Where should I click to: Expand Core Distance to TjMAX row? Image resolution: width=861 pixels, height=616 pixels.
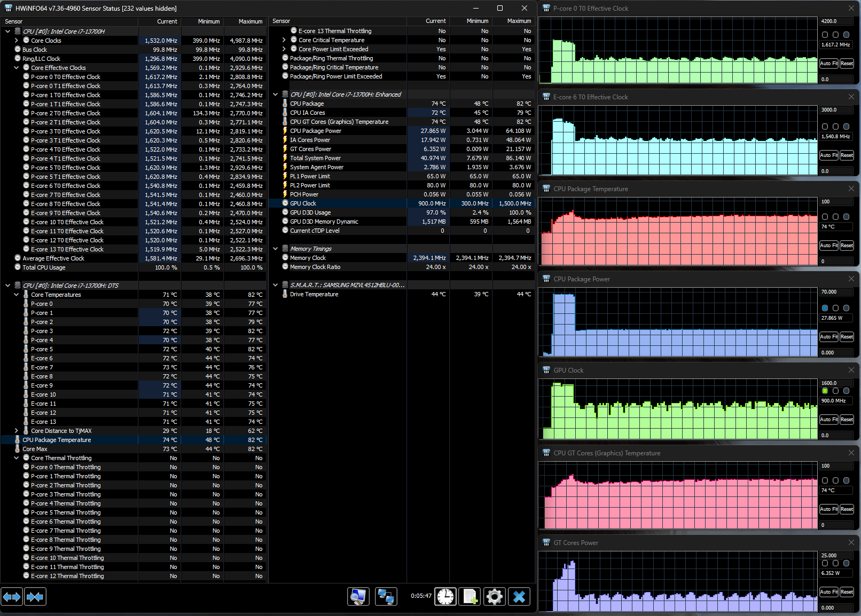tap(17, 431)
